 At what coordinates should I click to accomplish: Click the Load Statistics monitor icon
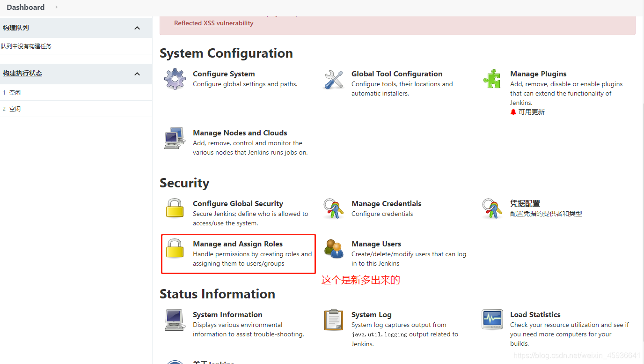pyautogui.click(x=492, y=319)
